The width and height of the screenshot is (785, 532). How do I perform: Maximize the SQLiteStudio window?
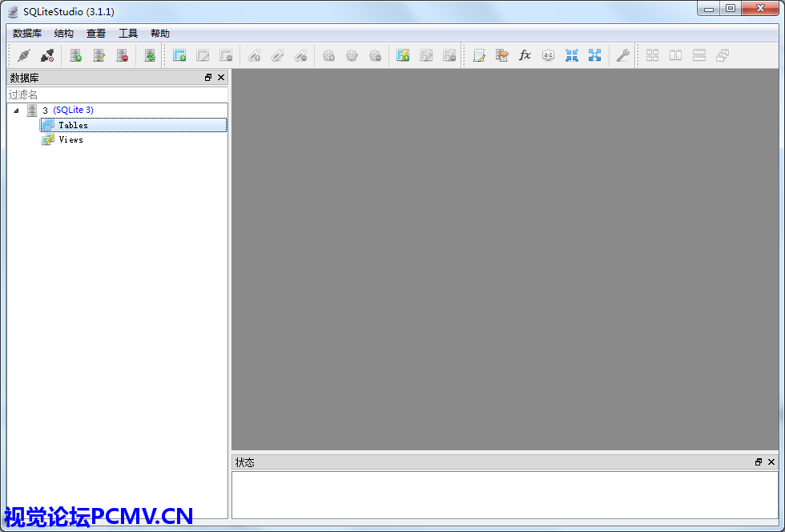[x=731, y=9]
